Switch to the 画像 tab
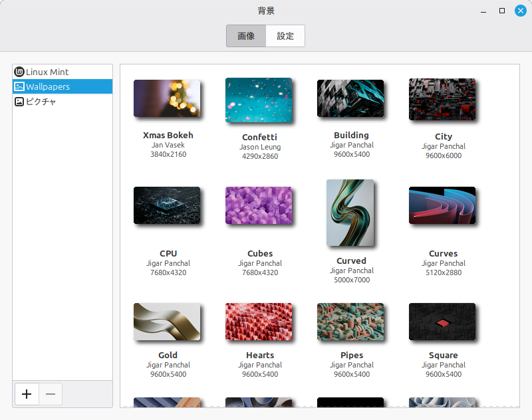The width and height of the screenshot is (532, 420). [246, 36]
